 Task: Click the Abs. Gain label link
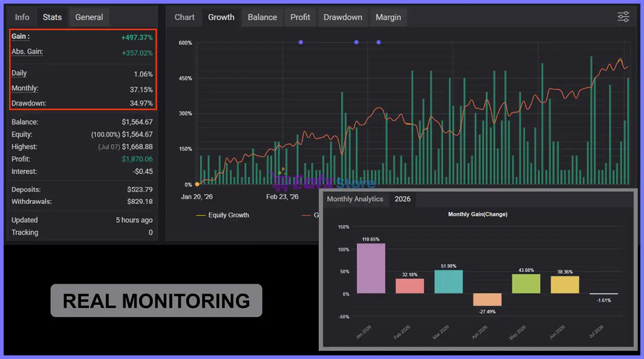pyautogui.click(x=27, y=51)
